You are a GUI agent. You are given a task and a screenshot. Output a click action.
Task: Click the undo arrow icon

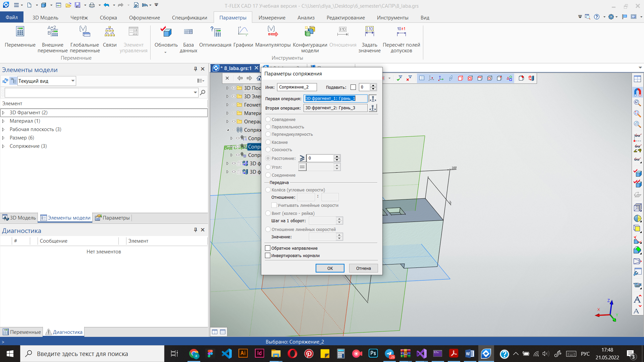[x=106, y=5]
